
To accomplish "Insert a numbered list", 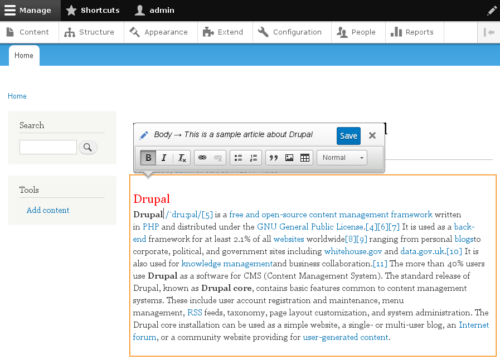I will click(x=254, y=158).
